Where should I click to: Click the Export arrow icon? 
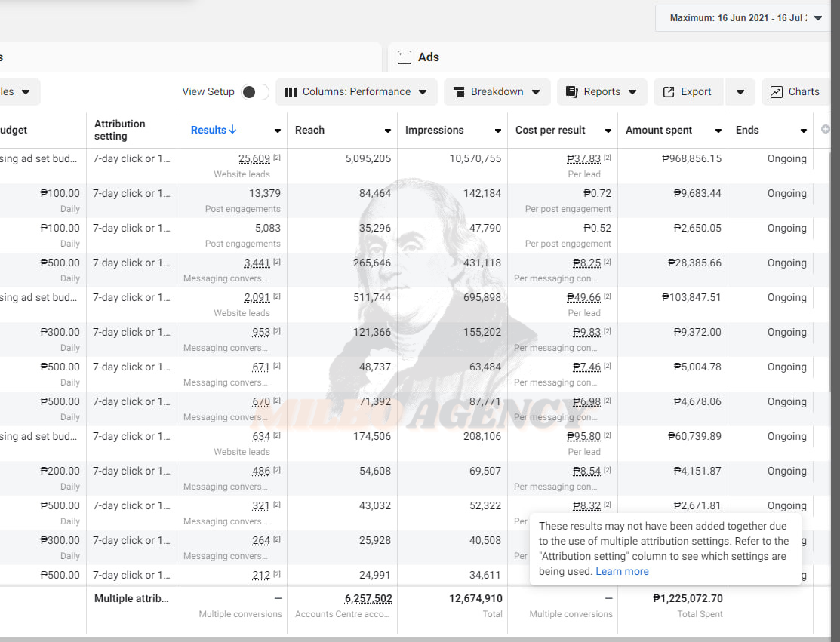coord(669,92)
